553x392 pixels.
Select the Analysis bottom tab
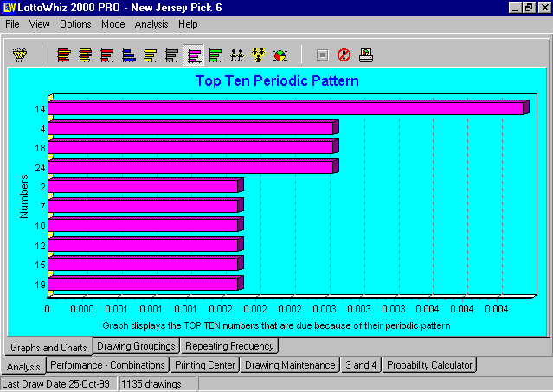pyautogui.click(x=23, y=367)
